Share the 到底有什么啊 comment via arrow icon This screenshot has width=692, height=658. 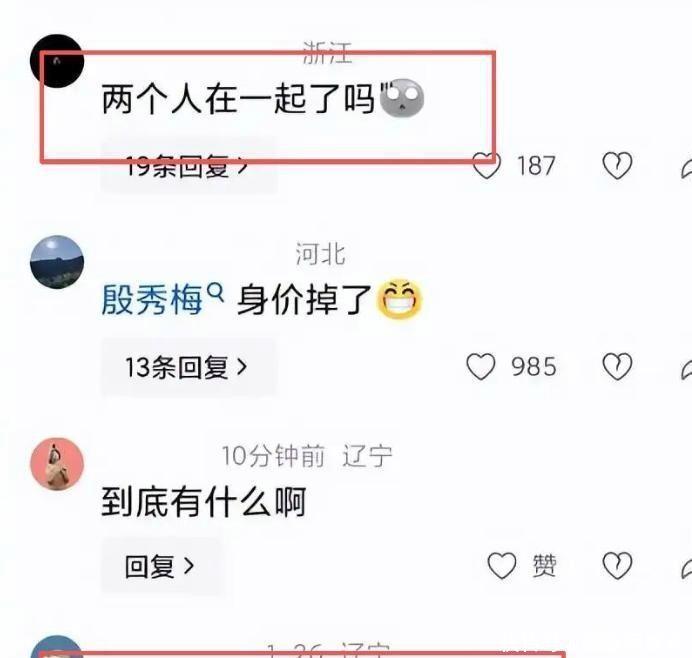point(686,568)
